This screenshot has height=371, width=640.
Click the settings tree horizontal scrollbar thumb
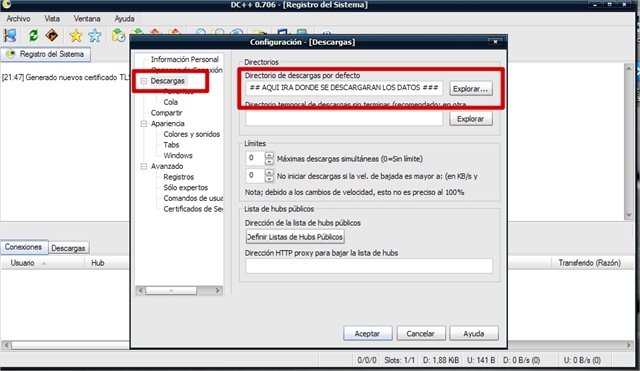click(171, 291)
